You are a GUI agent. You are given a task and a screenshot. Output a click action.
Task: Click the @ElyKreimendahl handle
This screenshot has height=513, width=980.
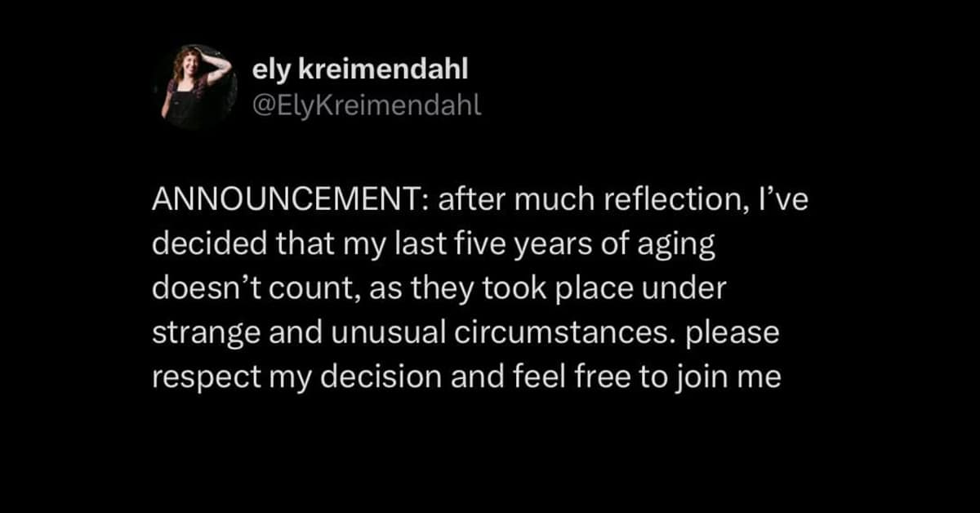(367, 105)
